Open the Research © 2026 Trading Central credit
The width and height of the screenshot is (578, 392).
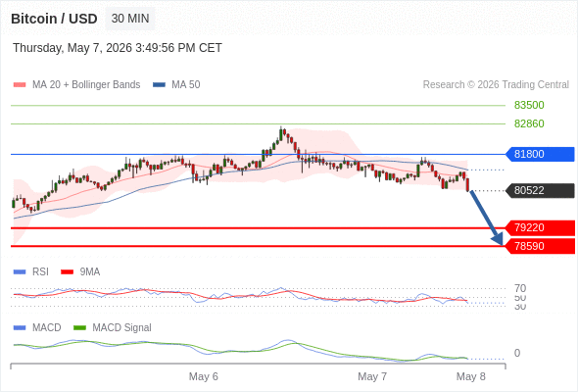(496, 85)
